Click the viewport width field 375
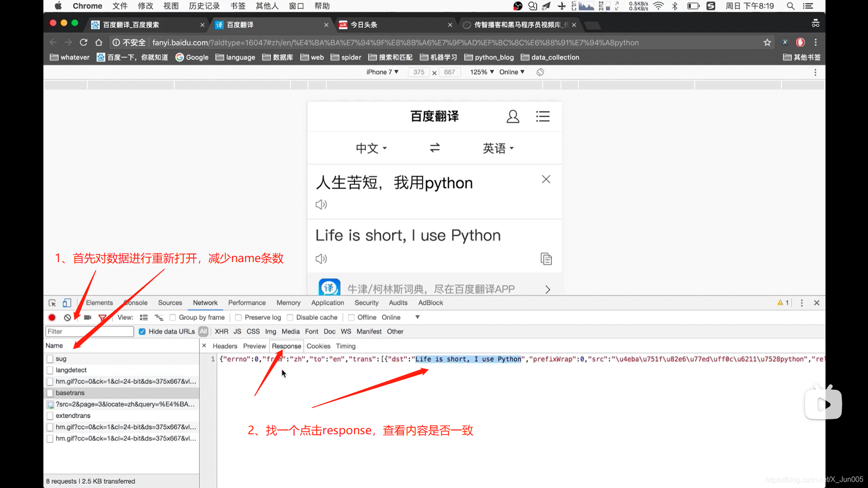 (x=419, y=72)
